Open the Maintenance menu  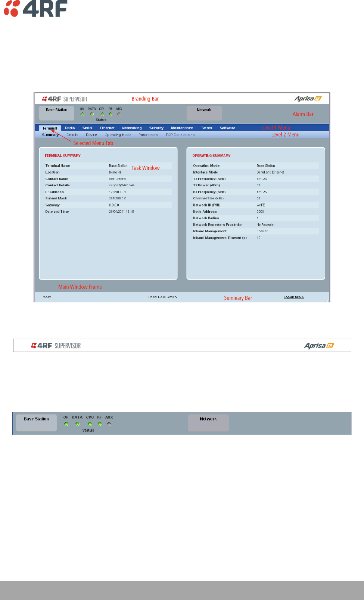182,128
